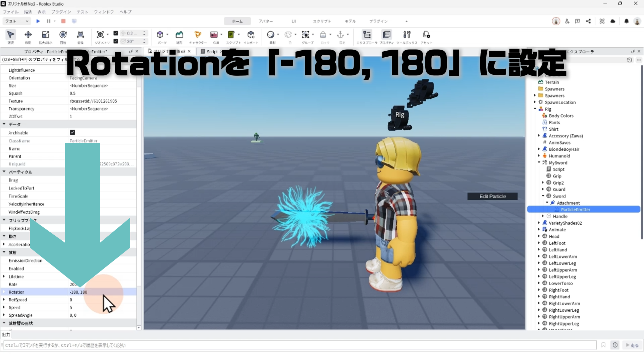This screenshot has height=362, width=644.
Task: Click the Character tool icon
Action: (x=198, y=35)
